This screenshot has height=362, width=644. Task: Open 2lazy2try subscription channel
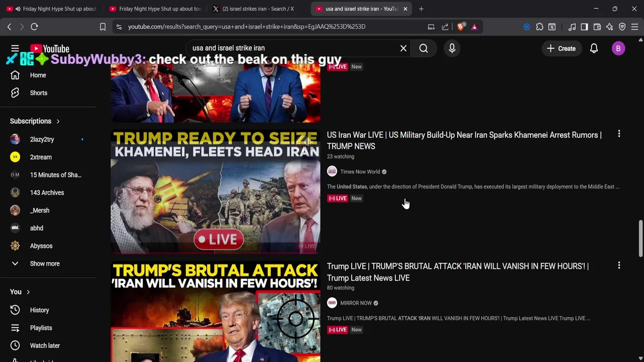click(x=42, y=139)
